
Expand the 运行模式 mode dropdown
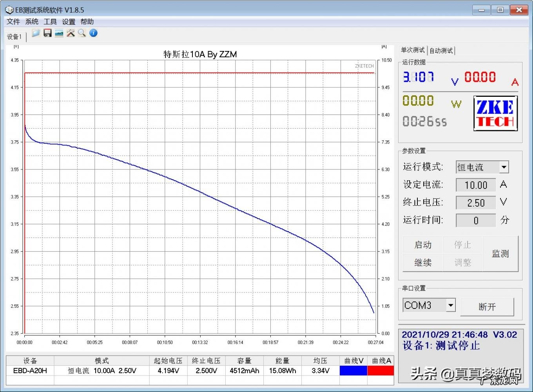tap(504, 167)
